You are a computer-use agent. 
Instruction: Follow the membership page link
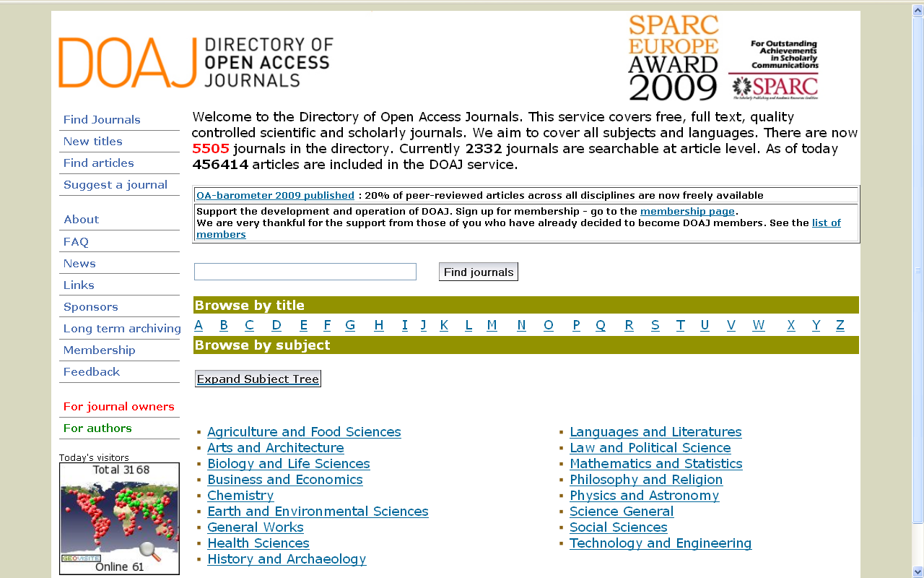(x=687, y=212)
